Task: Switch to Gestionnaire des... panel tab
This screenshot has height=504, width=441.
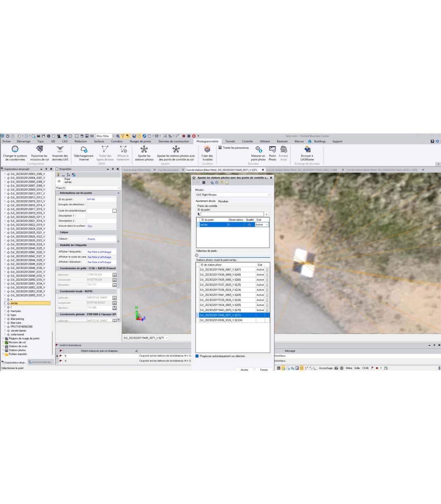Action: (41, 362)
